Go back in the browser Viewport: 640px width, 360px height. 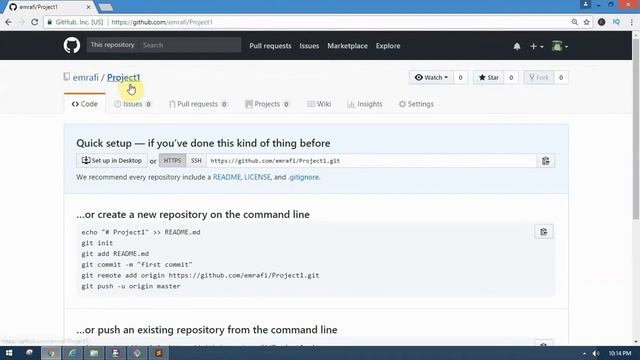(9, 22)
